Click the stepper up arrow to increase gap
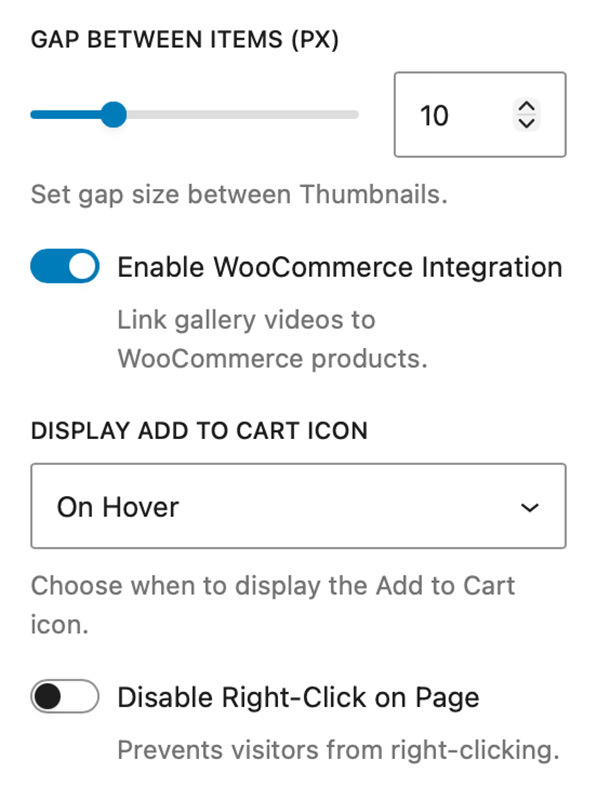The width and height of the screenshot is (597, 800). pos(526,106)
